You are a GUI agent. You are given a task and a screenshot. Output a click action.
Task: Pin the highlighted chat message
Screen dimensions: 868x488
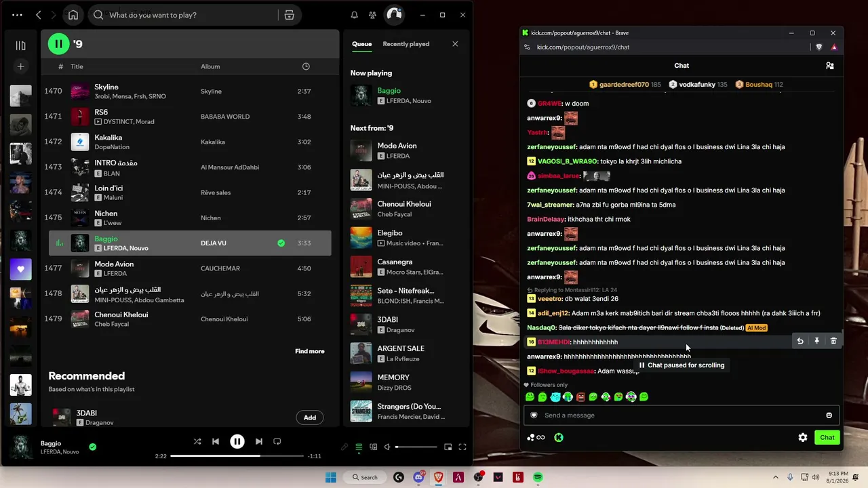tap(817, 342)
